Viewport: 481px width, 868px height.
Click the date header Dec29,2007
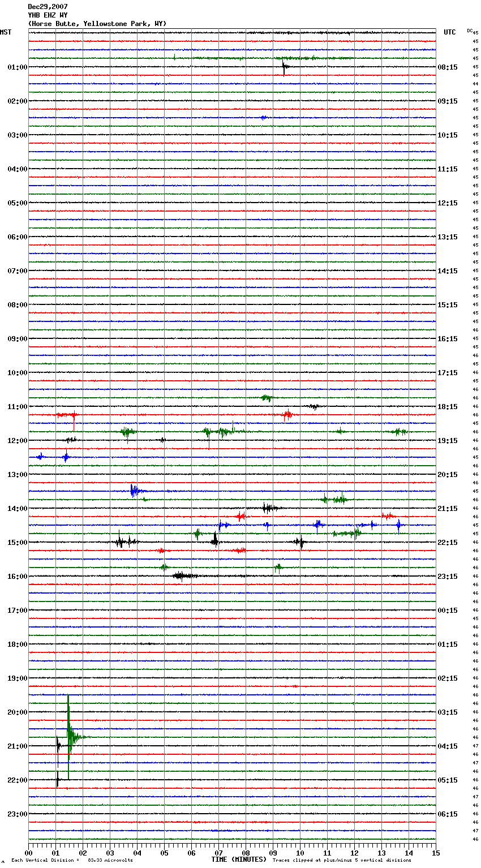(x=48, y=7)
